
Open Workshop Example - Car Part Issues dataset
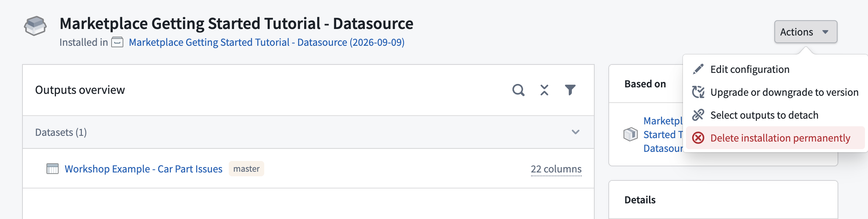coord(144,169)
